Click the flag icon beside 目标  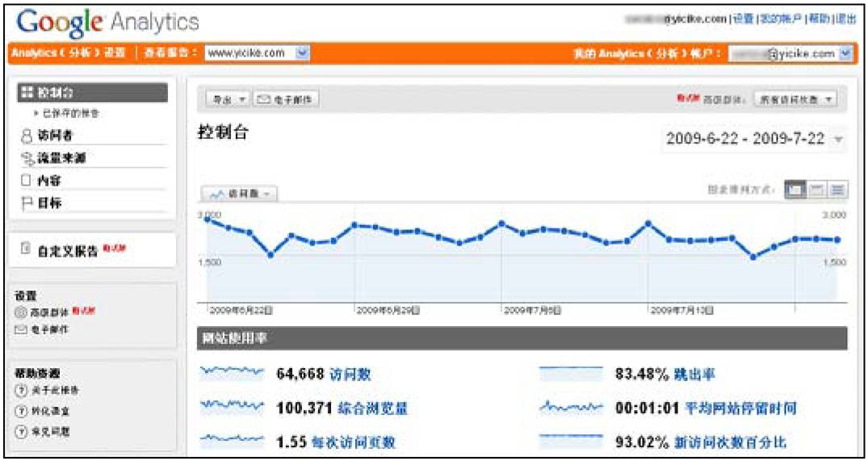(x=26, y=203)
